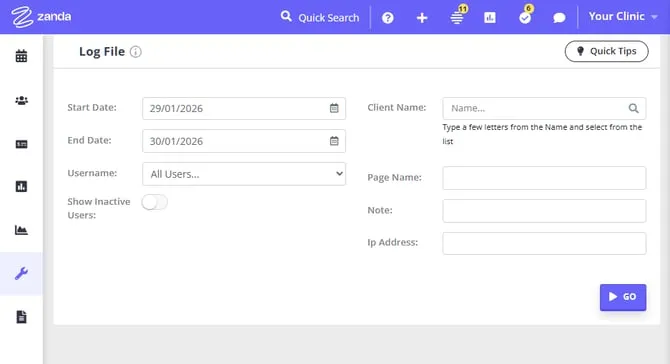Viewport: 670px width, 364px height.
Task: Open the wrench tools icon in sidebar
Action: 21,273
